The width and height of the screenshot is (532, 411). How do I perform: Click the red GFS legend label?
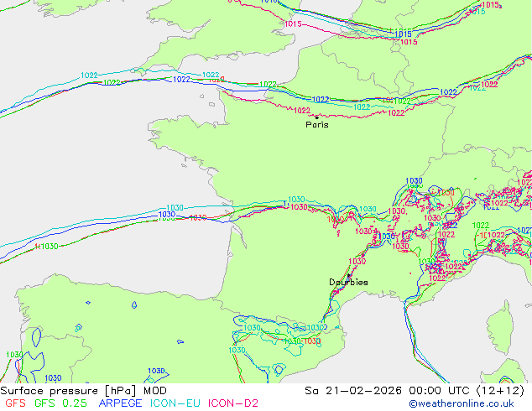coord(15,403)
